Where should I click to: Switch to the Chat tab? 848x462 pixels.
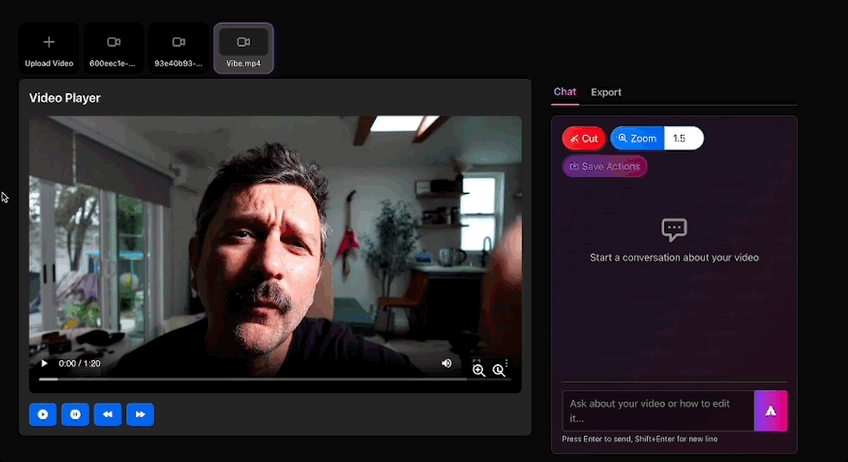(565, 92)
